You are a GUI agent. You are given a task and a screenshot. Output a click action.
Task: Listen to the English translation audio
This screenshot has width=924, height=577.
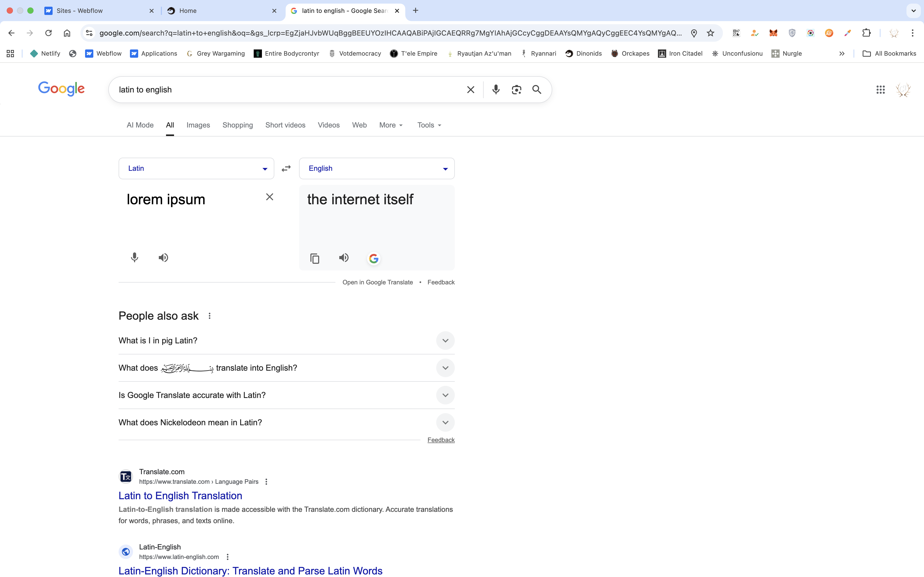click(344, 258)
